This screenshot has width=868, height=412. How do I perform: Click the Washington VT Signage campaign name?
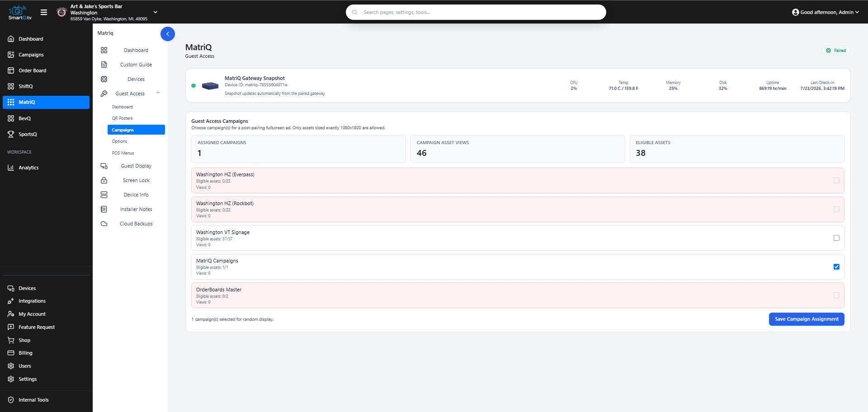coord(223,232)
